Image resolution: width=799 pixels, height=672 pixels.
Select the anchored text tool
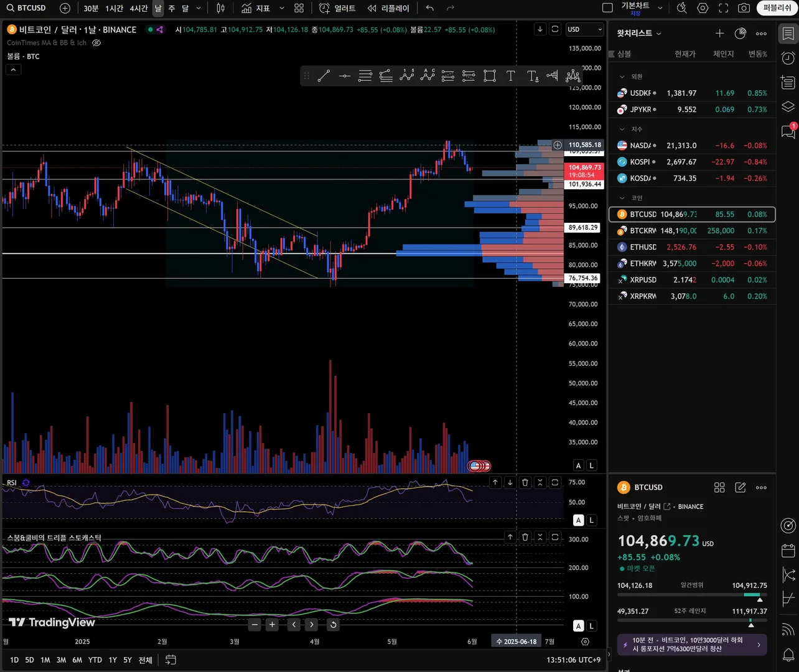pos(533,76)
